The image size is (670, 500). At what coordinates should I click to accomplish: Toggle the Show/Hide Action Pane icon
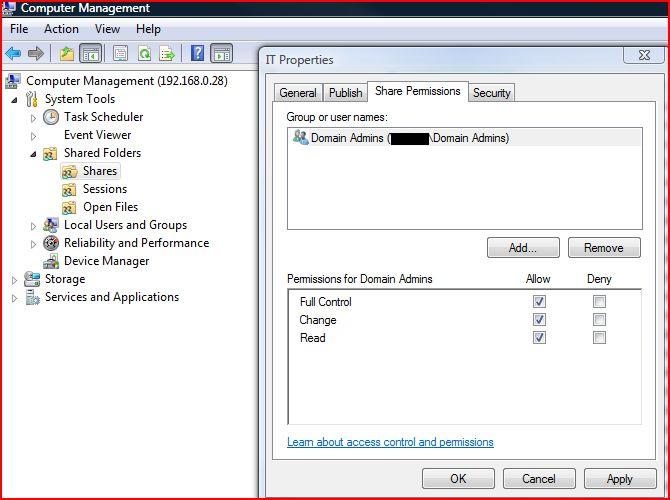click(x=221, y=54)
